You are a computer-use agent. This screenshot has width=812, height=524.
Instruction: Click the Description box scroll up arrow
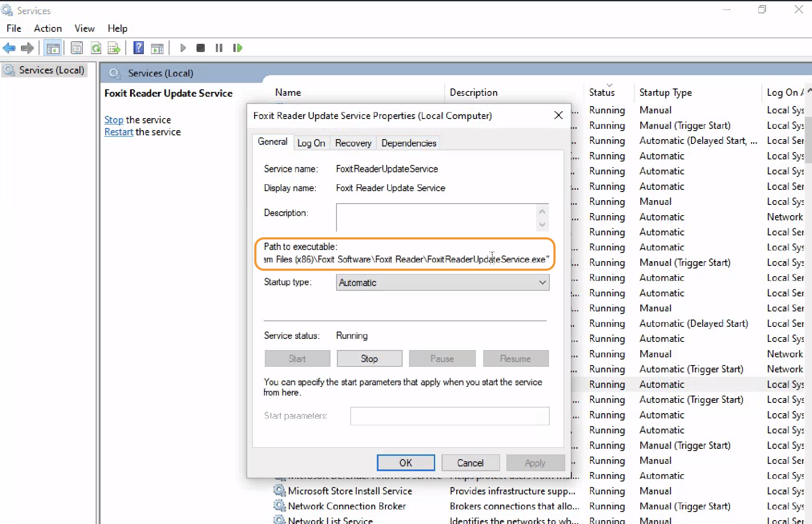(x=542, y=211)
